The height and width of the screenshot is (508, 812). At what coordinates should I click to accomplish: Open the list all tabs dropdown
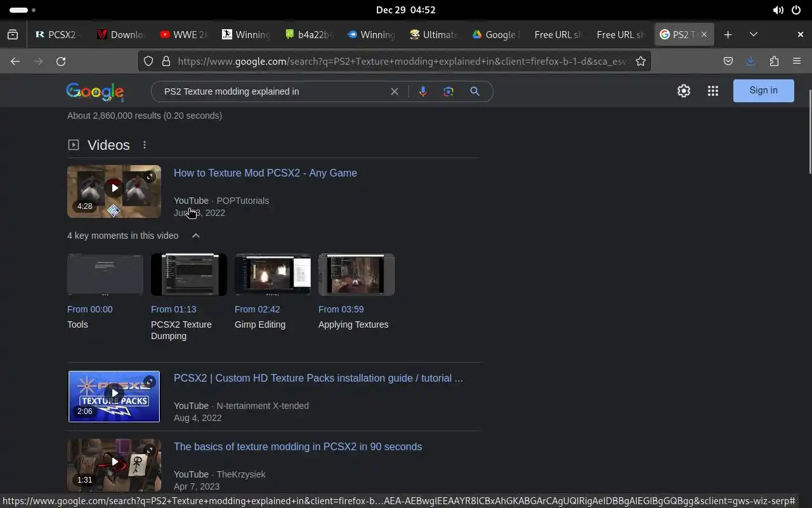754,35
